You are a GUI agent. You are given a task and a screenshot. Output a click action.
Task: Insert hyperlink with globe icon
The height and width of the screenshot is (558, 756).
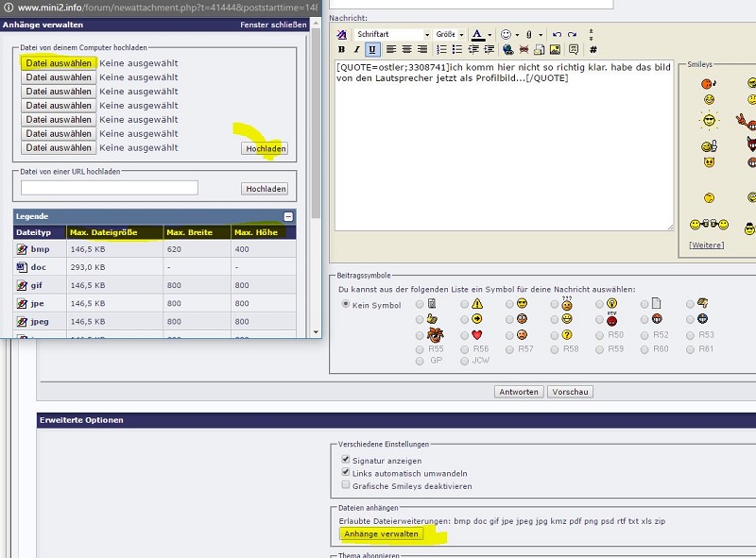click(507, 49)
